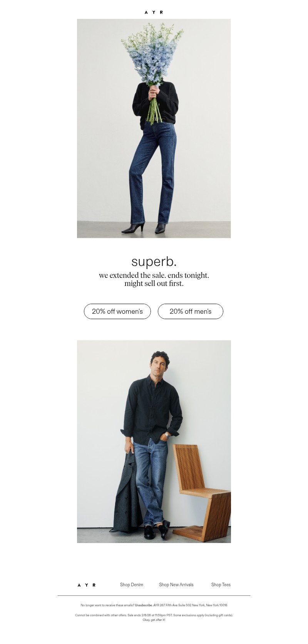The image size is (308, 644).
Task: Click the hero image with blue flowers
Action: coord(154,128)
